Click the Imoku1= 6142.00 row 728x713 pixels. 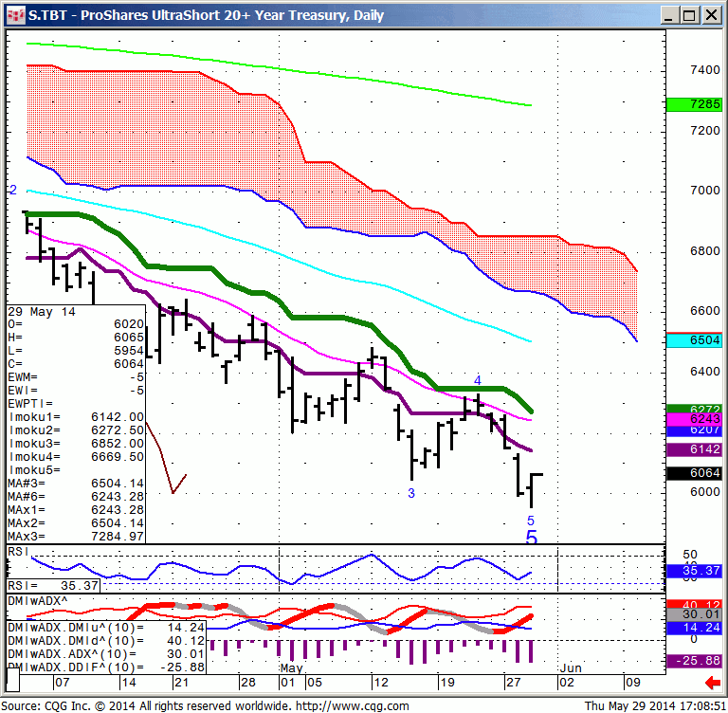pos(76,417)
